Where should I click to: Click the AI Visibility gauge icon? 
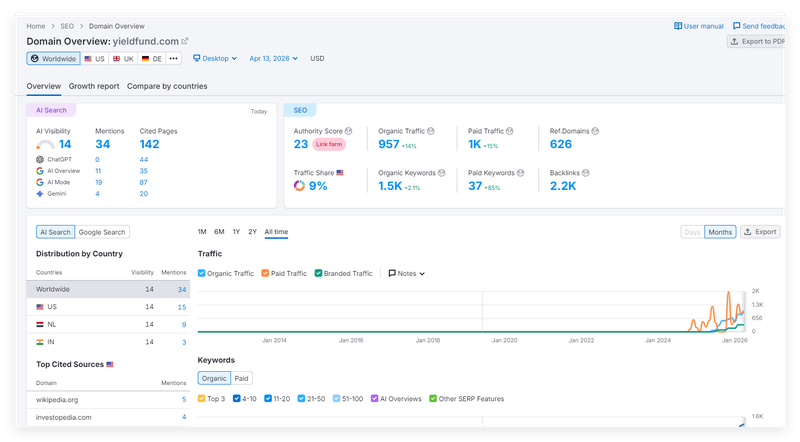click(45, 144)
